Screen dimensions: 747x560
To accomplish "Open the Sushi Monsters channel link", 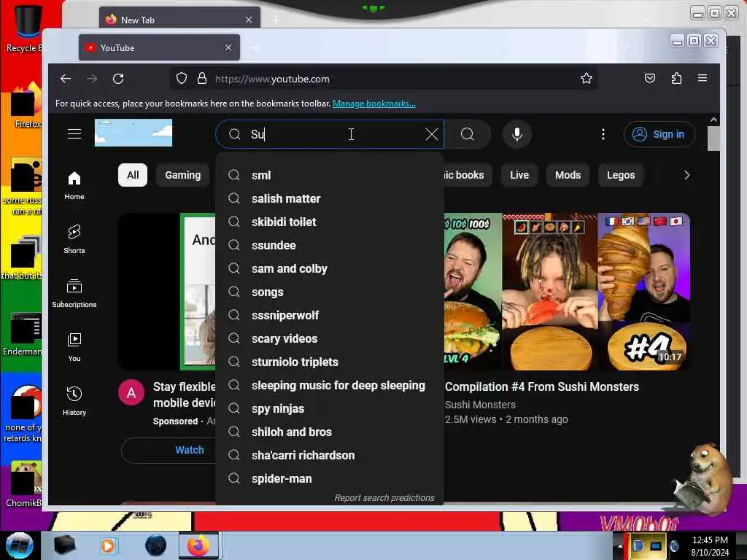I will click(x=480, y=405).
